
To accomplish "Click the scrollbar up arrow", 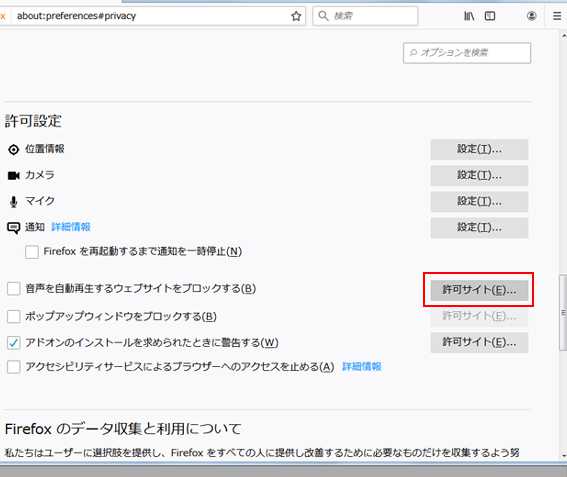I will click(x=563, y=36).
